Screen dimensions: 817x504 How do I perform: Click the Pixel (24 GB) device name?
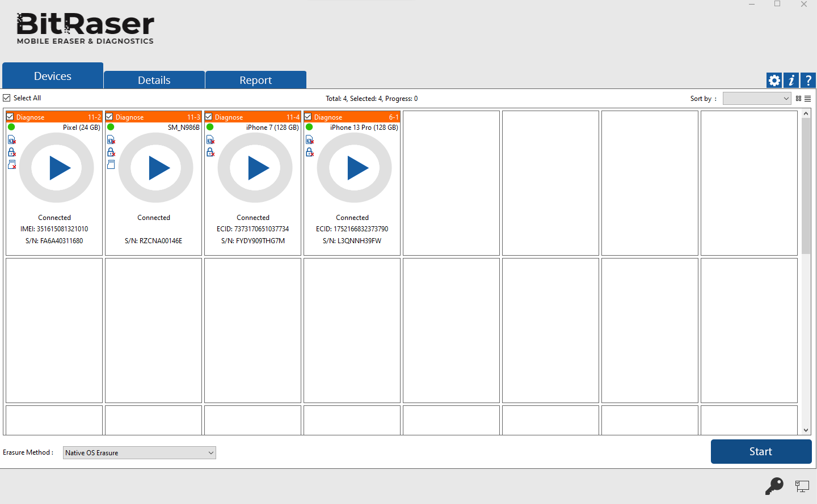[82, 128]
